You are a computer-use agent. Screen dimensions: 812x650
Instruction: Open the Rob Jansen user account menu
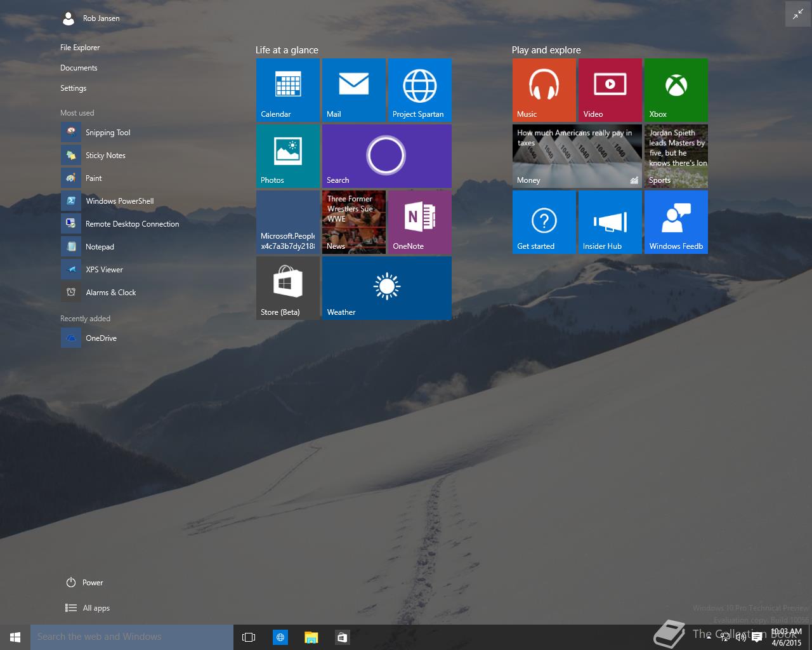(x=91, y=18)
